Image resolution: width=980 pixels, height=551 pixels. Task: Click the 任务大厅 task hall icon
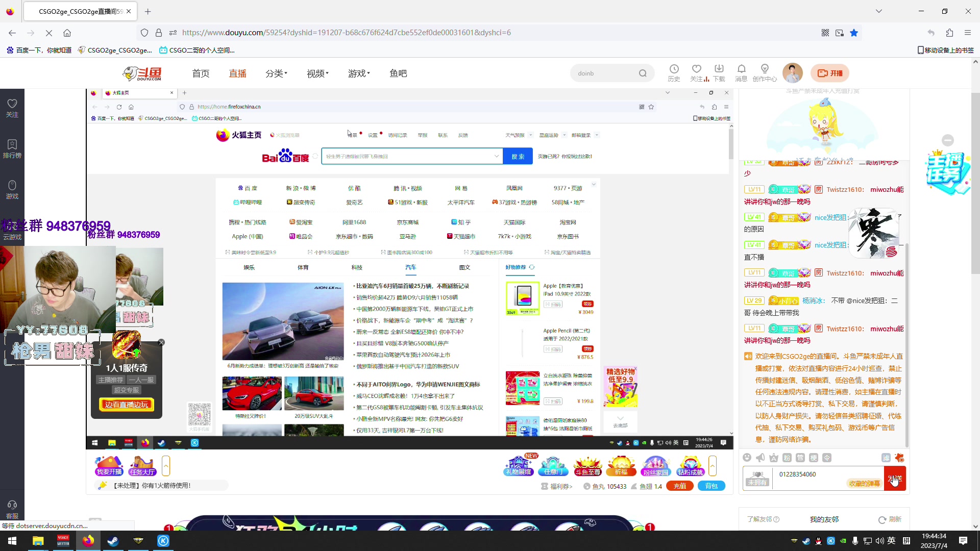tap(142, 465)
